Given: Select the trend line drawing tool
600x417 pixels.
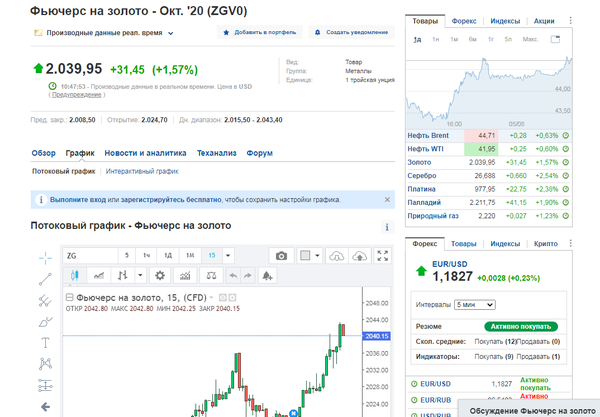Looking at the screenshot, I should (45, 279).
